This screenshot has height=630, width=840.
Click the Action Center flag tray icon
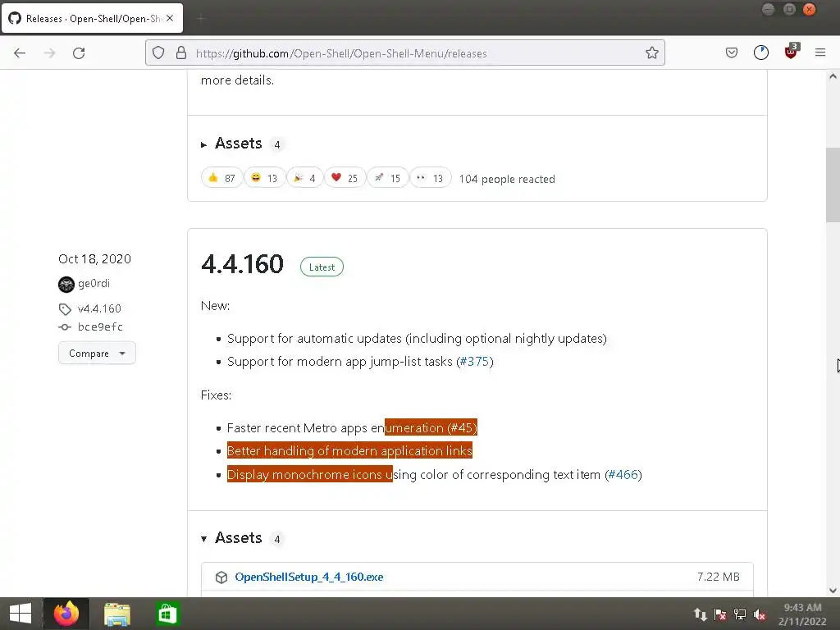tap(720, 614)
